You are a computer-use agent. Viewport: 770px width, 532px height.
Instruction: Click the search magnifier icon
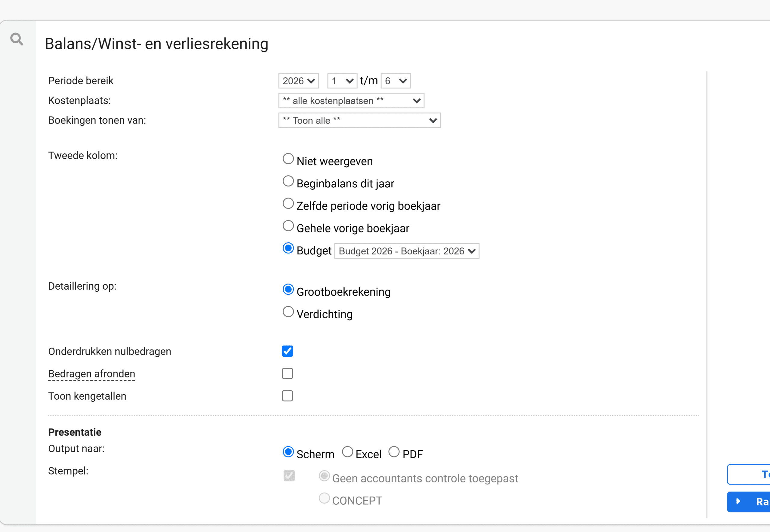click(17, 39)
